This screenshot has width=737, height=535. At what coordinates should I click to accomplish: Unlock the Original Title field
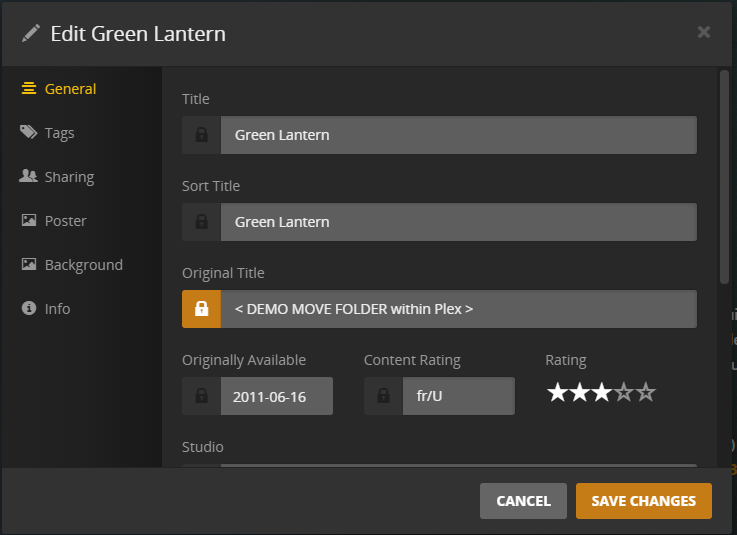pos(201,309)
